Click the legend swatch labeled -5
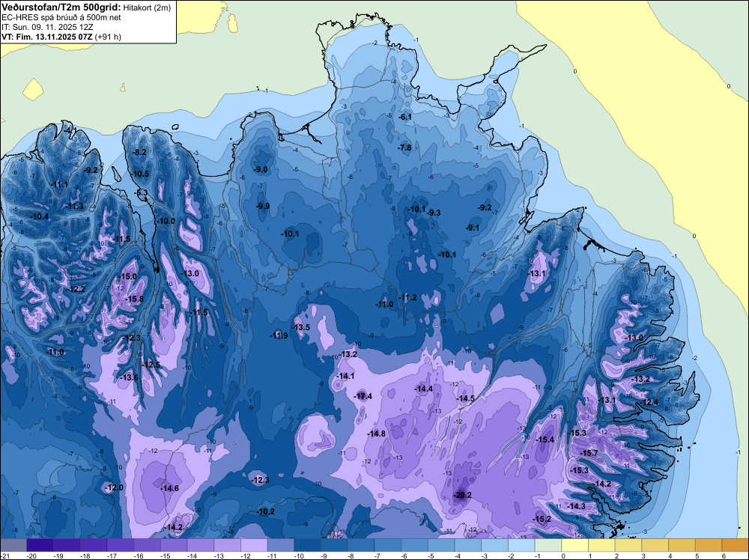 click(x=441, y=545)
